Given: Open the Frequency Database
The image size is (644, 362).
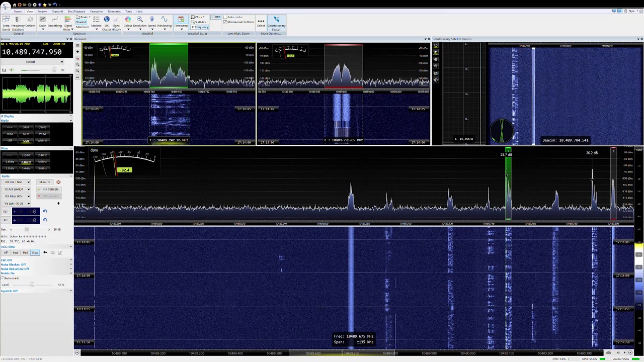Looking at the screenshot, I should 18,23.
